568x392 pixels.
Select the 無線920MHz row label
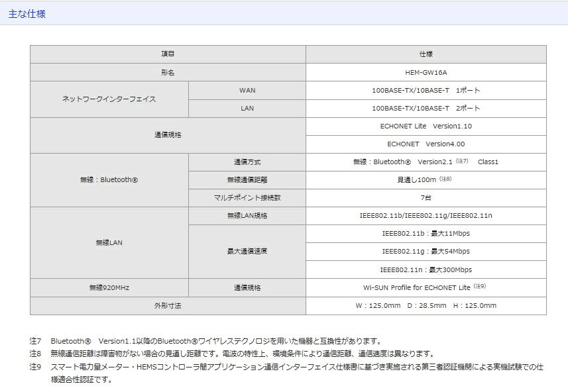point(109,287)
